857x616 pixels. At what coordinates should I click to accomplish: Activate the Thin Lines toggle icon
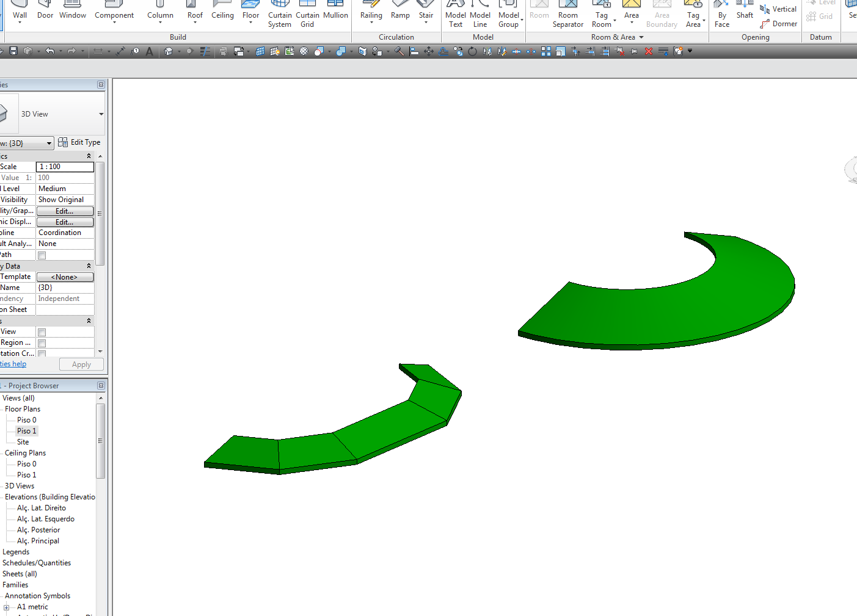(x=205, y=51)
